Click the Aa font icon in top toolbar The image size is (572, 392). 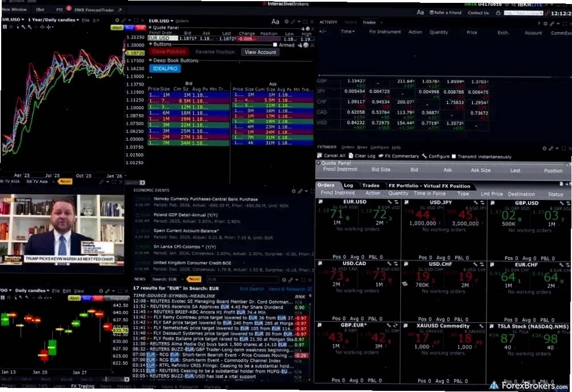(x=420, y=13)
